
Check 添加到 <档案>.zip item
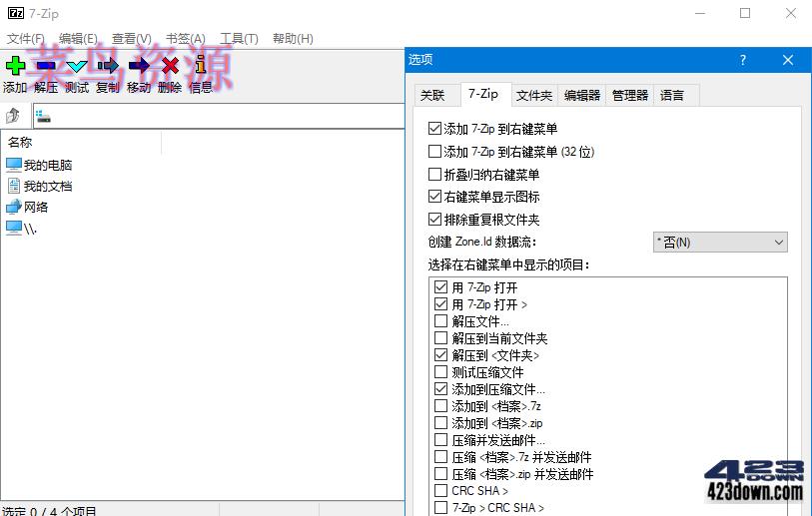tap(440, 423)
